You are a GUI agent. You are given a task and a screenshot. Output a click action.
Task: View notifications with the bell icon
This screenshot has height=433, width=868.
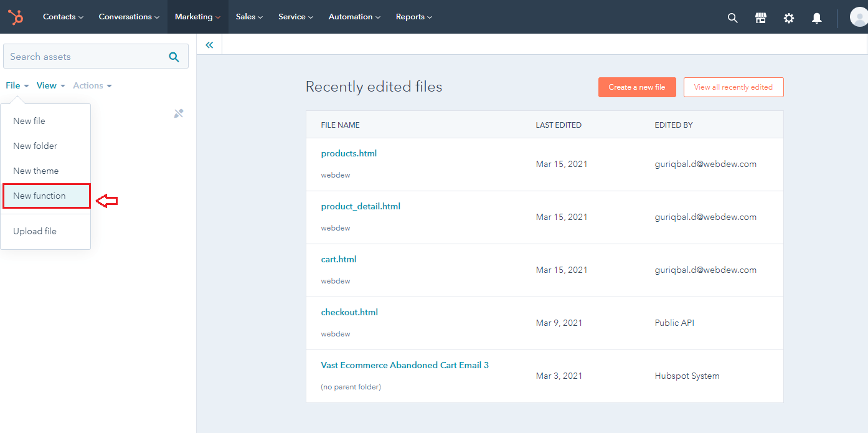(x=816, y=18)
